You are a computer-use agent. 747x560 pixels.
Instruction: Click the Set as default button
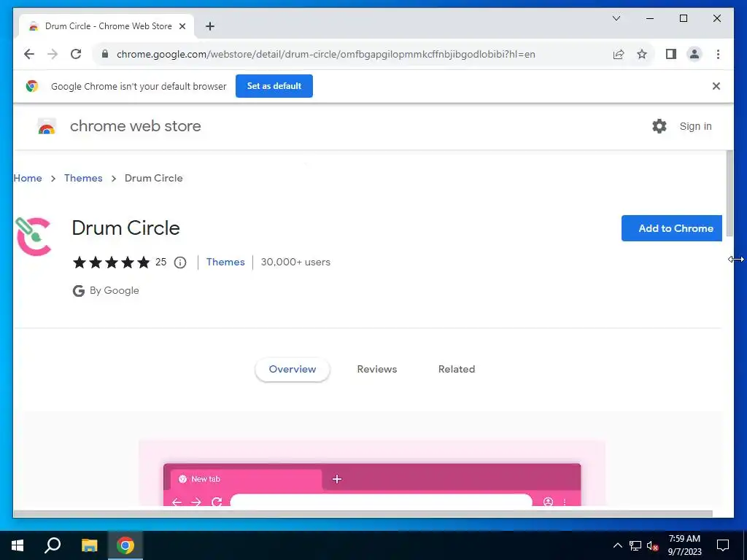pyautogui.click(x=274, y=86)
